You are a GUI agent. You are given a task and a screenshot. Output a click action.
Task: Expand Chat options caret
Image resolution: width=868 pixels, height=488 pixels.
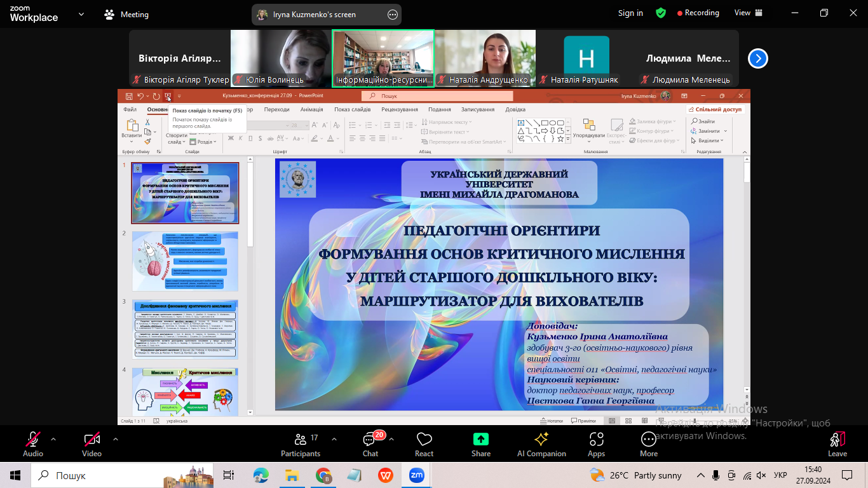391,439
